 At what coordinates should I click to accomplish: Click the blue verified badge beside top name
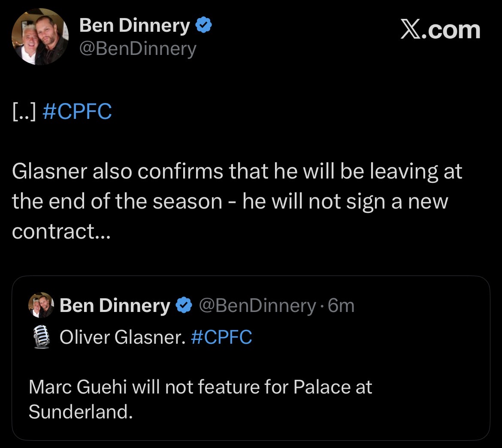point(203,27)
